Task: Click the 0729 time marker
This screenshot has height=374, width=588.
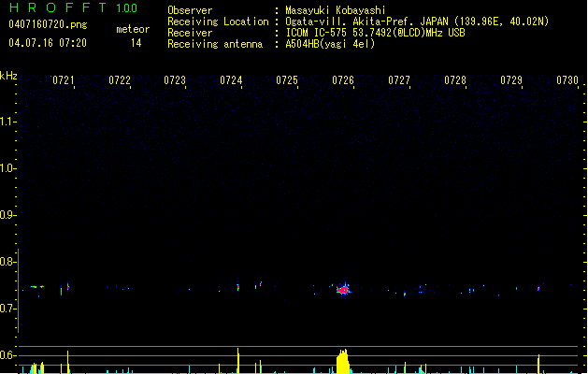Action: click(511, 80)
